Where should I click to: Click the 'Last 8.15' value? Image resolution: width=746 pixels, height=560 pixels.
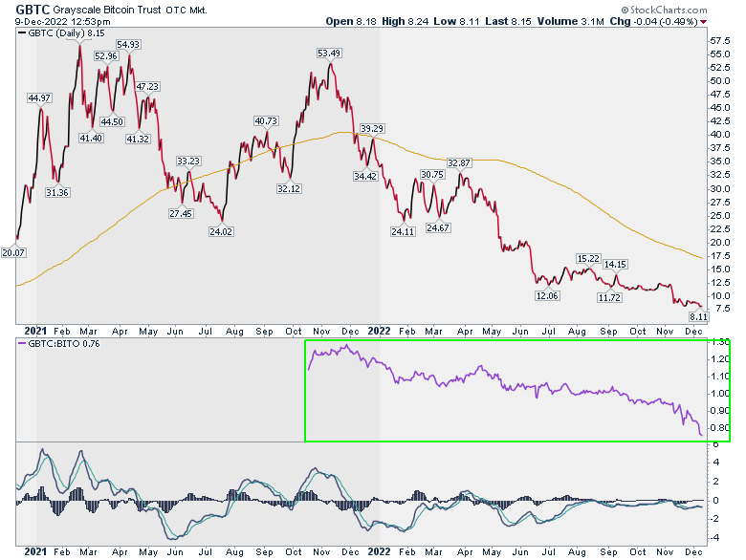pyautogui.click(x=508, y=21)
